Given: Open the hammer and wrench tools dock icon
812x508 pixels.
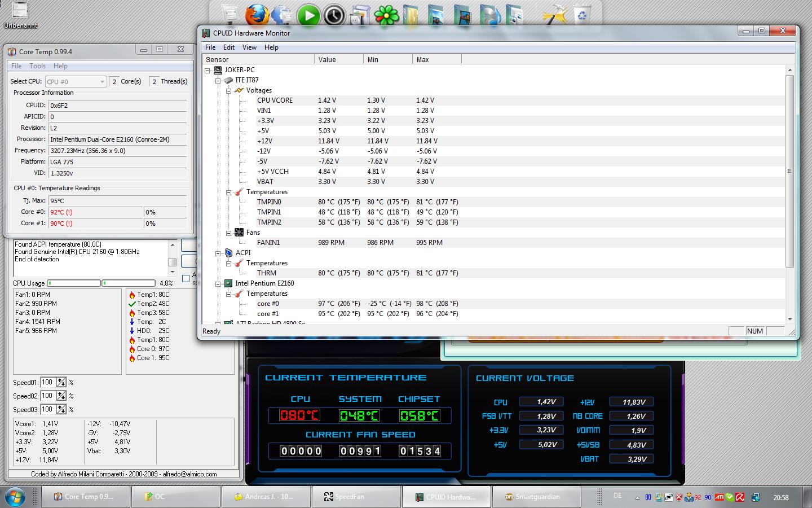Looking at the screenshot, I should click(x=554, y=15).
